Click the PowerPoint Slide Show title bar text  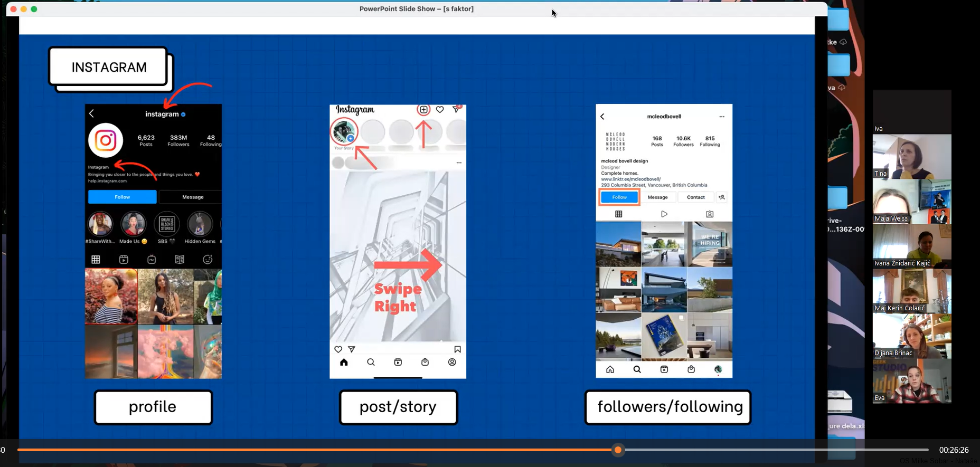(416, 9)
